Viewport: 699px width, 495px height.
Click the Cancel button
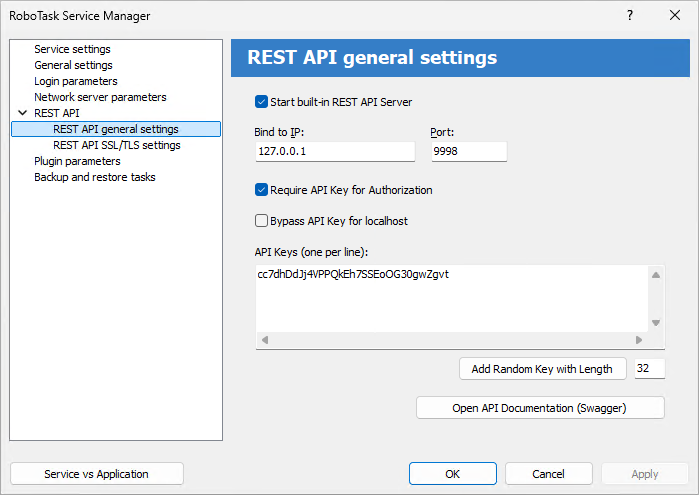548,474
